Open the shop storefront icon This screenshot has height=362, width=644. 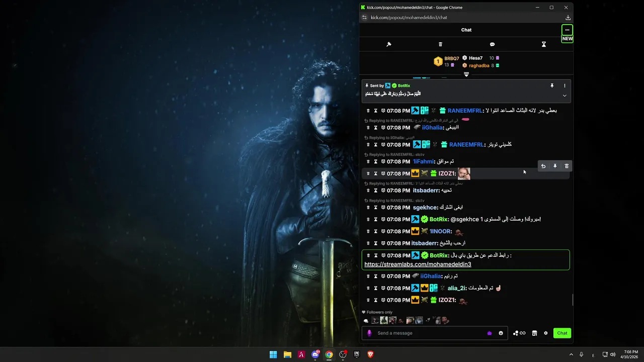click(x=535, y=333)
